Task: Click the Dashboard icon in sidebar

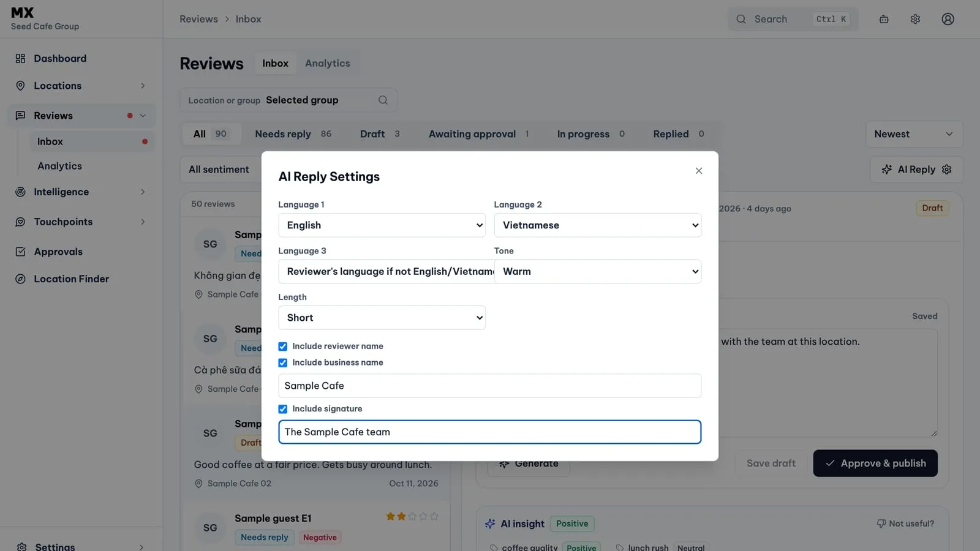Action: click(20, 59)
